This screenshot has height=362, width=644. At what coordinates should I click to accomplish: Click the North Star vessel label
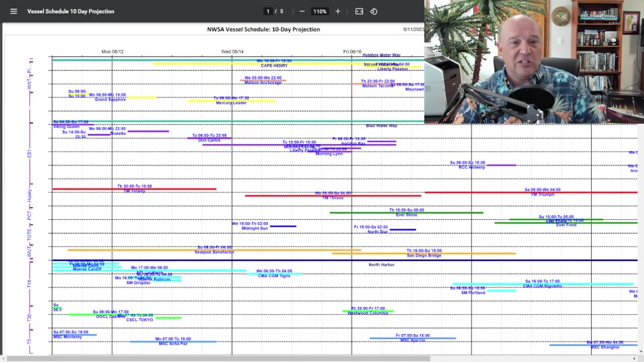(377, 232)
